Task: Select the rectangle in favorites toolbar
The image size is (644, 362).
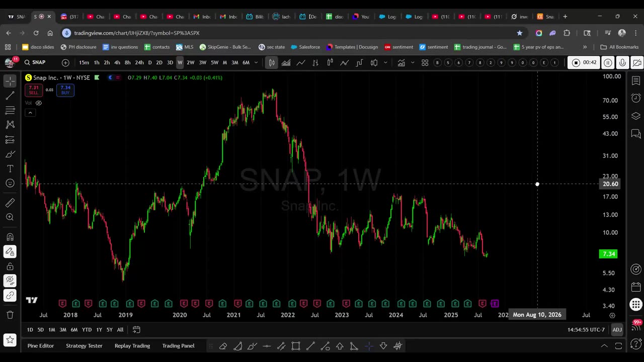Action: click(296, 346)
